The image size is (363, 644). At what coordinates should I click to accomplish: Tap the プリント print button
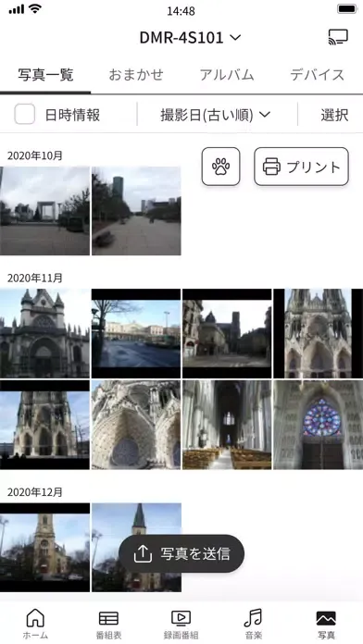[x=301, y=167]
